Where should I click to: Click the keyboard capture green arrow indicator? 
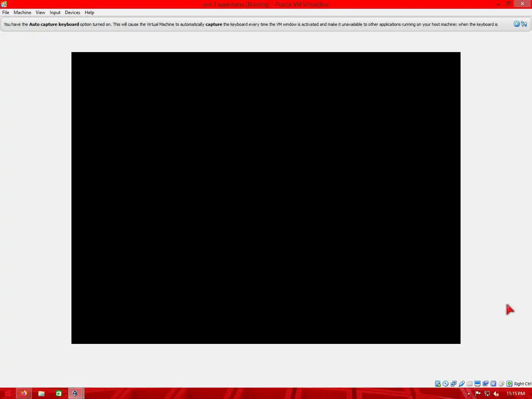pos(510,384)
